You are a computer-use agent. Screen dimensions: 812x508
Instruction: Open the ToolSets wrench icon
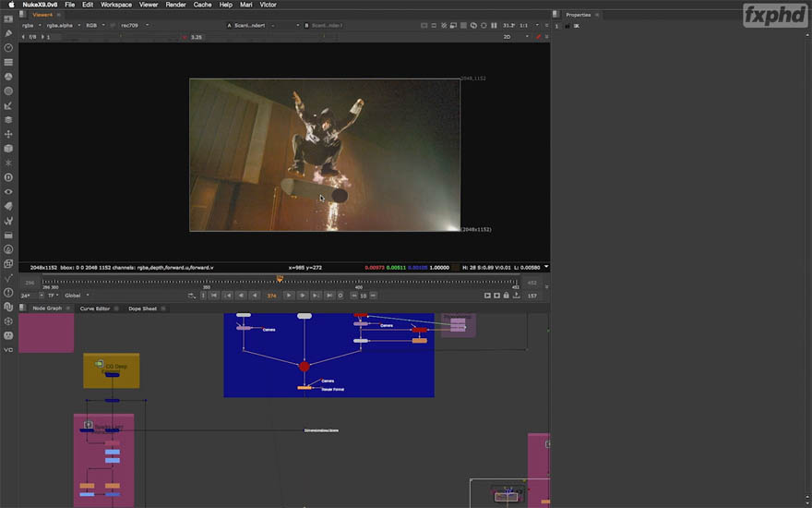8,221
